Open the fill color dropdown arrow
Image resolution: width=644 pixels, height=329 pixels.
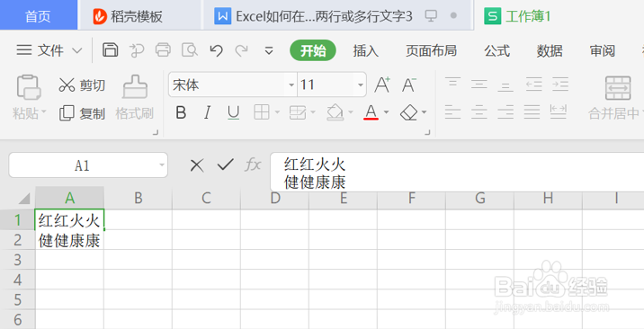351,112
